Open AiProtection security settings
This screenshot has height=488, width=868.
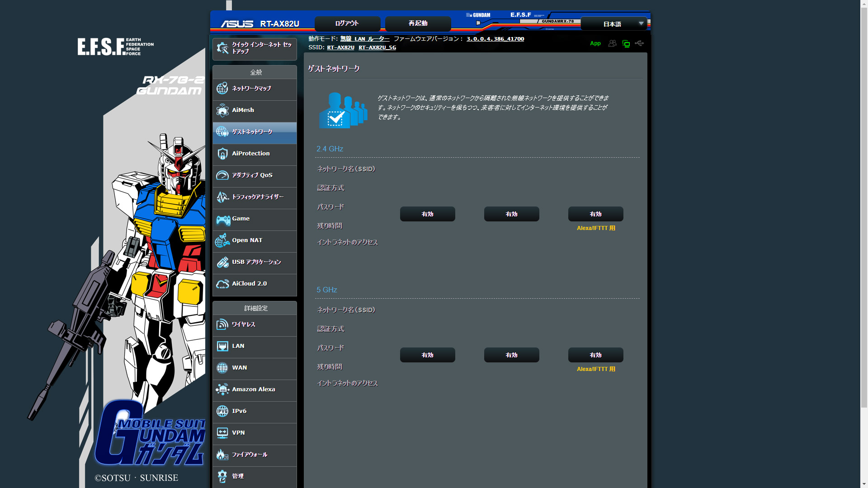pos(250,154)
